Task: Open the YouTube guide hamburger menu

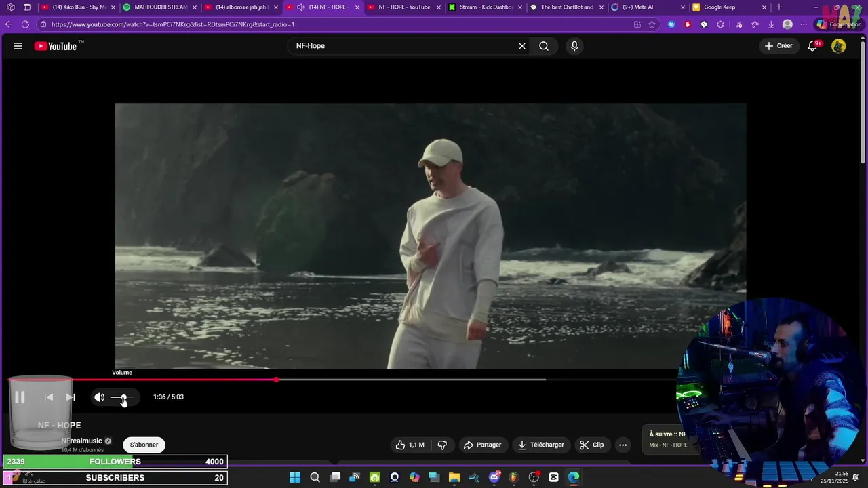Action: (18, 46)
